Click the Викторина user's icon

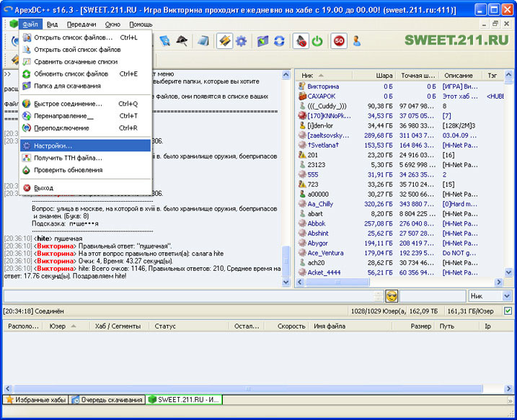coord(301,86)
